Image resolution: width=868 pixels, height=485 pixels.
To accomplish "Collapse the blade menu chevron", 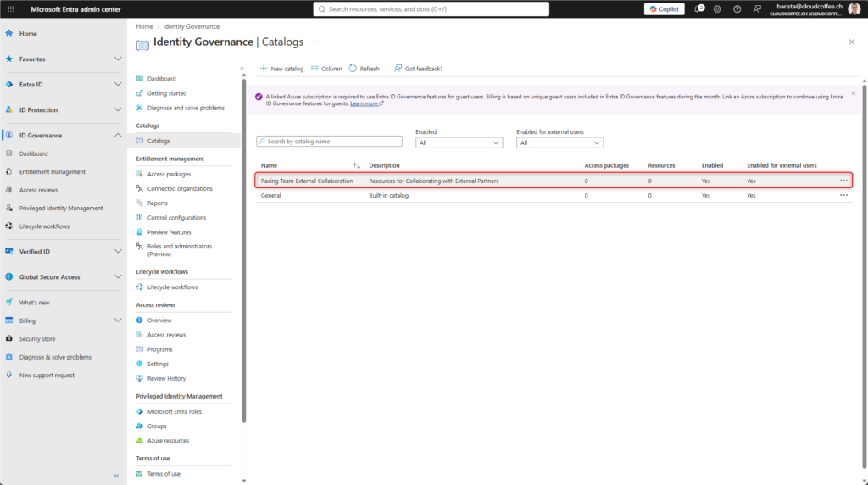I will (x=242, y=69).
